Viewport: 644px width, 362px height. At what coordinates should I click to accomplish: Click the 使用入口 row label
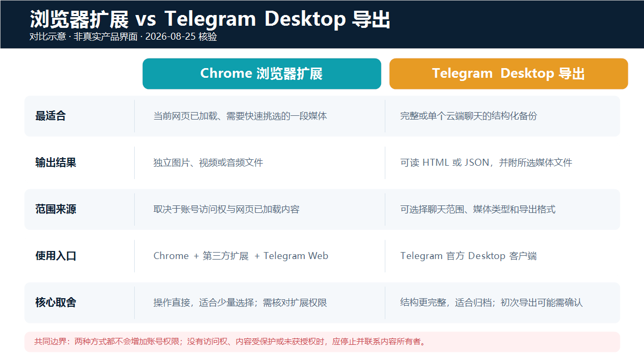[56, 256]
